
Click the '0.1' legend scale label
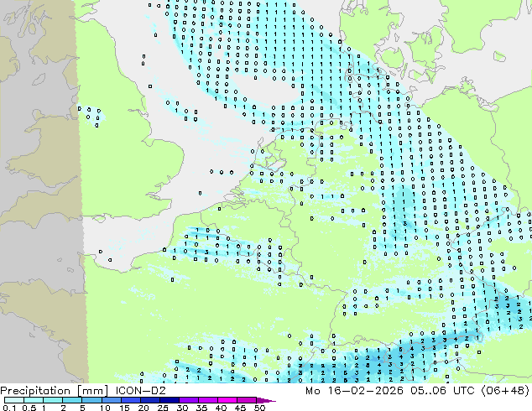pos(9,408)
